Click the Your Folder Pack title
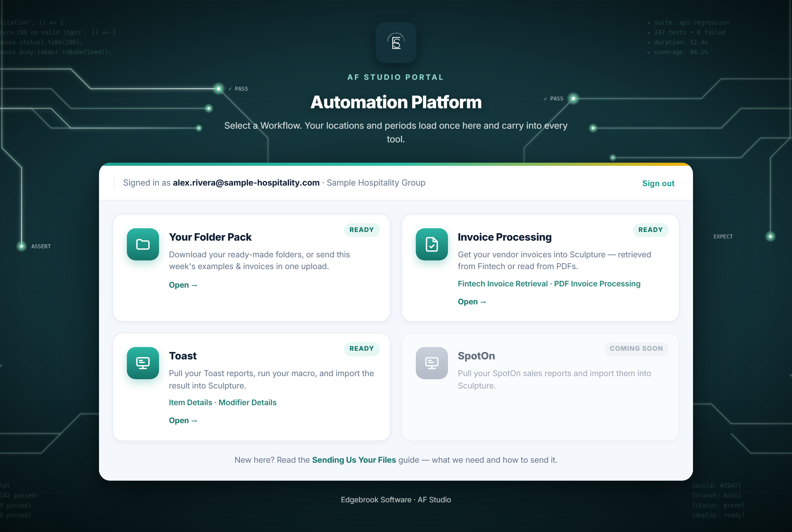Screen dimensions: 792x532 click(210, 237)
